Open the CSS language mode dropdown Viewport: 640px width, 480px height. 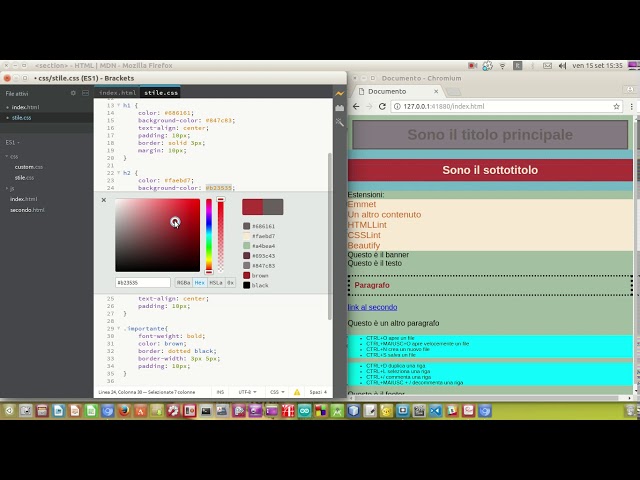click(277, 392)
